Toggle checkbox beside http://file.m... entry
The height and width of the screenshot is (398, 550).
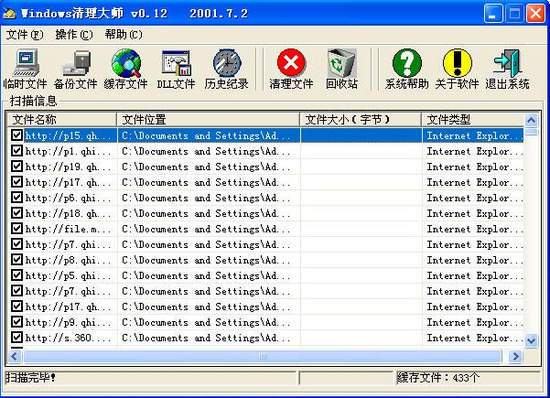[x=17, y=228]
